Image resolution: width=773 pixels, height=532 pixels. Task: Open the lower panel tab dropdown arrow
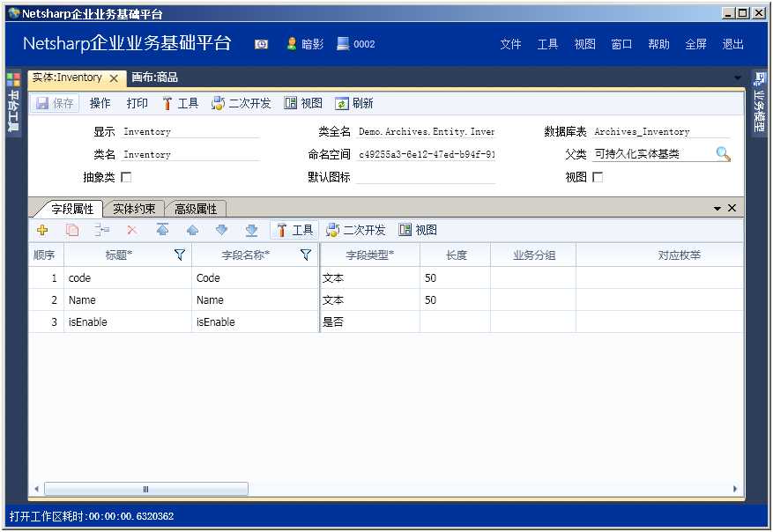tap(717, 209)
